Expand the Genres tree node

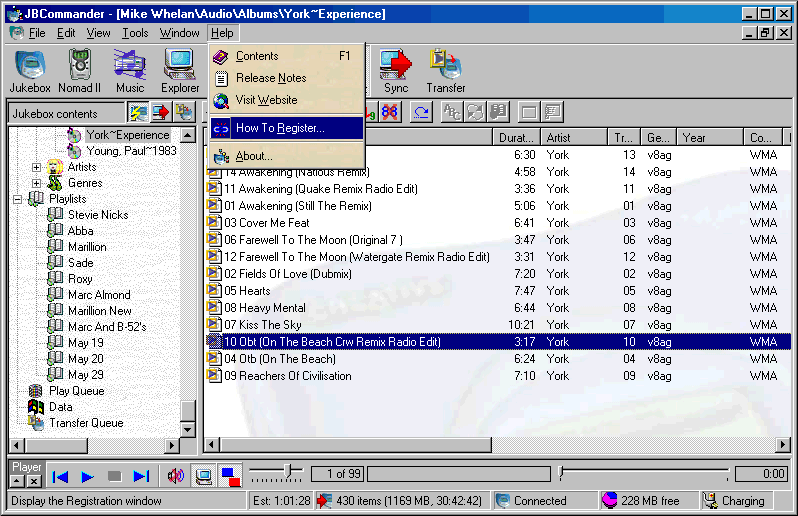coord(37,183)
